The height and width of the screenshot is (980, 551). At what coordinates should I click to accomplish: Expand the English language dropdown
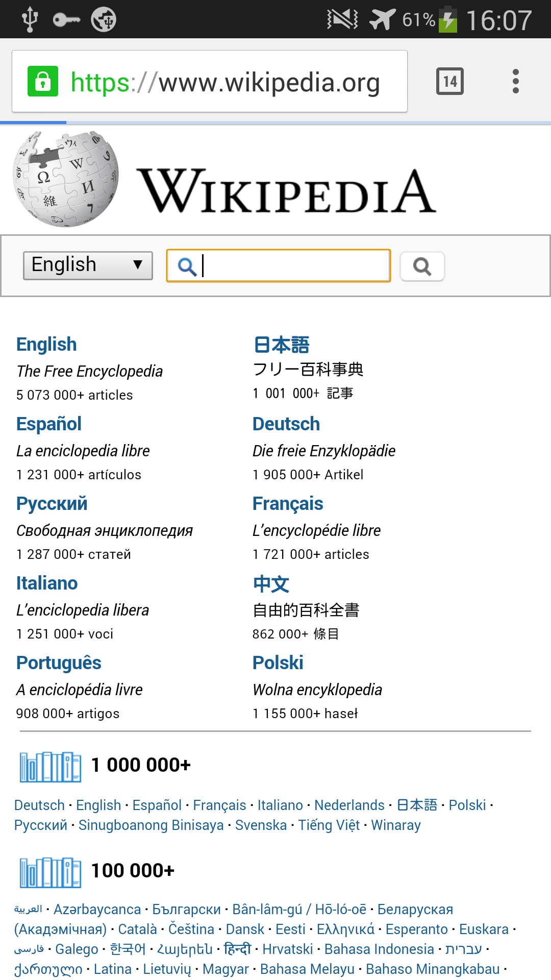click(x=88, y=265)
